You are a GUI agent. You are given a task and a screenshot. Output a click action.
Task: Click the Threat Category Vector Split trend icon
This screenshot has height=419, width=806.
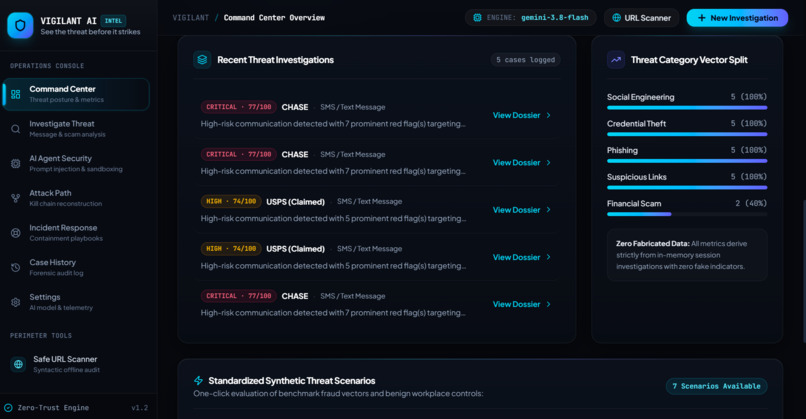616,60
